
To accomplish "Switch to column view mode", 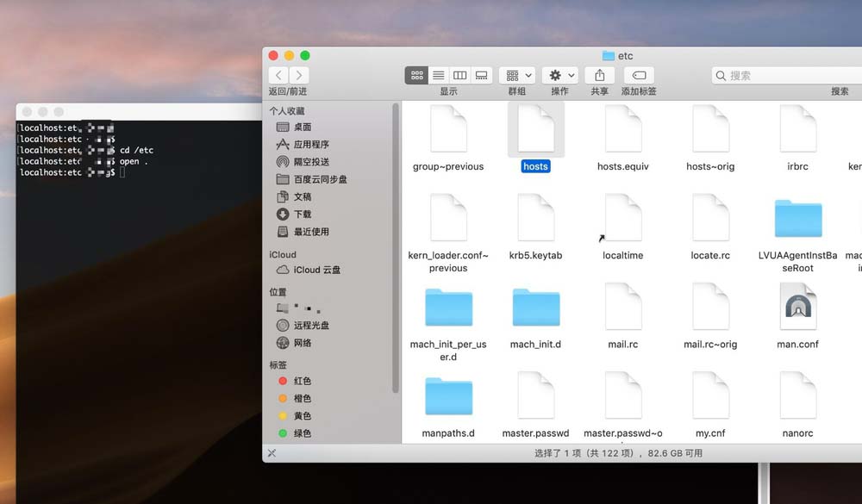I will point(459,75).
